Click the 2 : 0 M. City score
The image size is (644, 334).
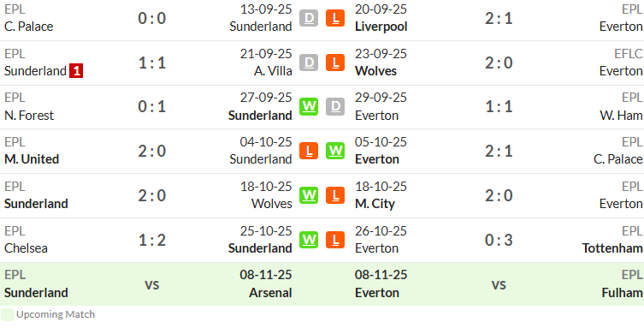(x=499, y=195)
